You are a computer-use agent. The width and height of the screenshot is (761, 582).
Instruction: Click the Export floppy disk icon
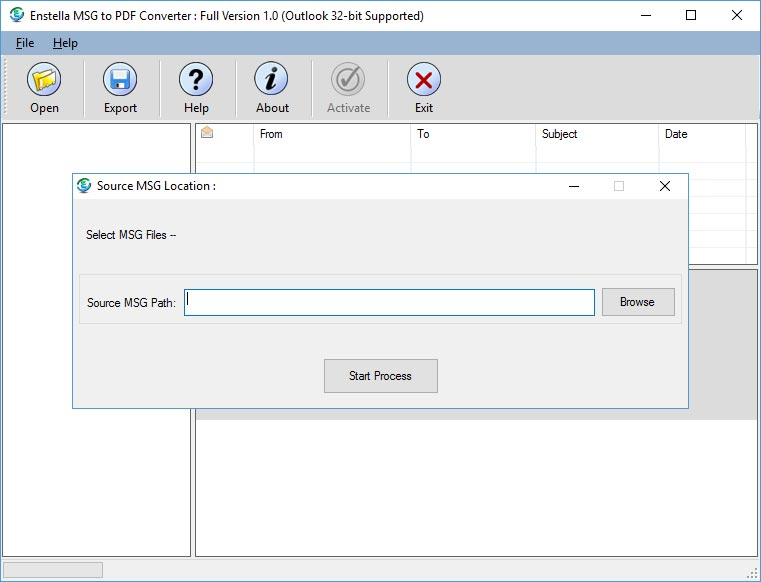point(120,80)
